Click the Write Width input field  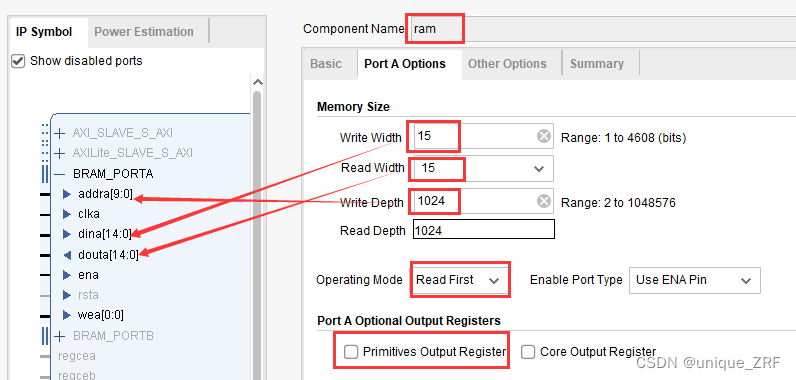click(483, 136)
